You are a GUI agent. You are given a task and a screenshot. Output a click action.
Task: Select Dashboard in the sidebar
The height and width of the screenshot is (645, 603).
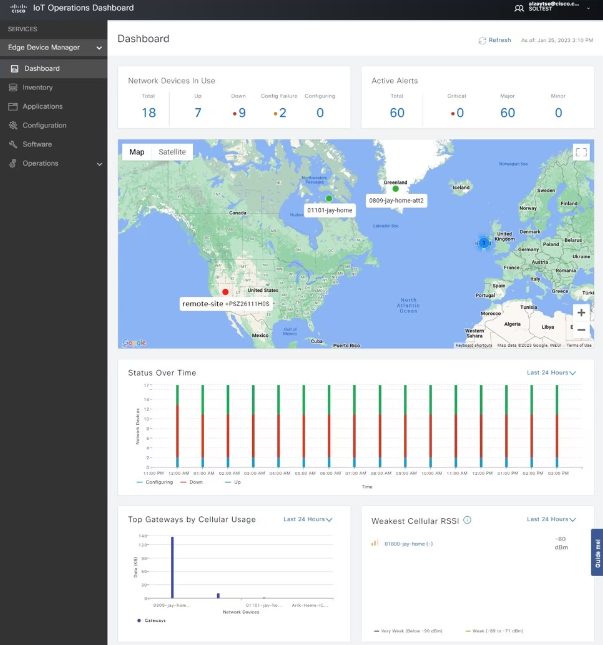pyautogui.click(x=53, y=68)
